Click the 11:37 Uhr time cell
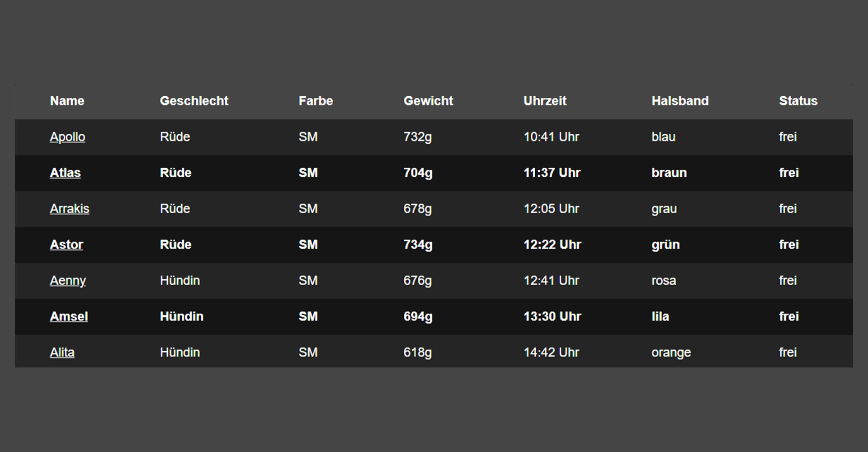Image resolution: width=868 pixels, height=452 pixels. click(x=552, y=173)
